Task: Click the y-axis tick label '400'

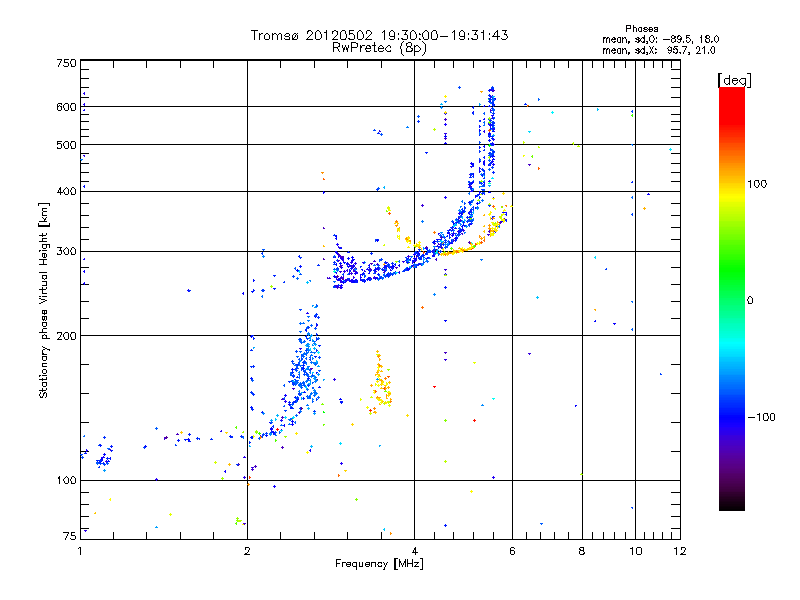Action: [66, 191]
